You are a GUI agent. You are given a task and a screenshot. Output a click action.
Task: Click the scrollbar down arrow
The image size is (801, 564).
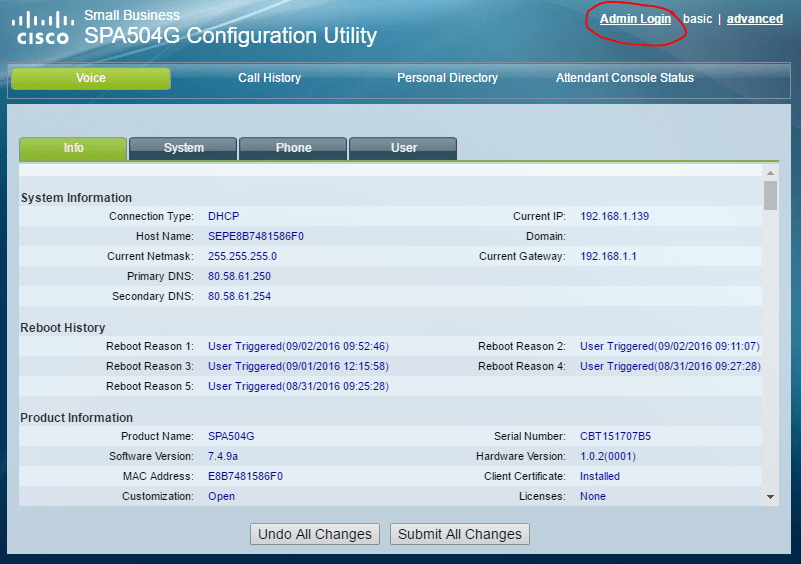tap(770, 497)
